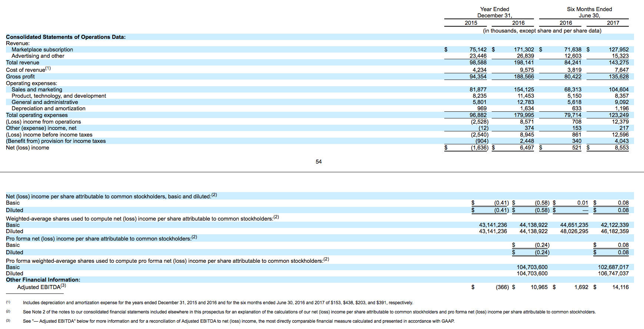Click the 'Consolidated Statements of Operations Data:' heading

tap(66, 37)
